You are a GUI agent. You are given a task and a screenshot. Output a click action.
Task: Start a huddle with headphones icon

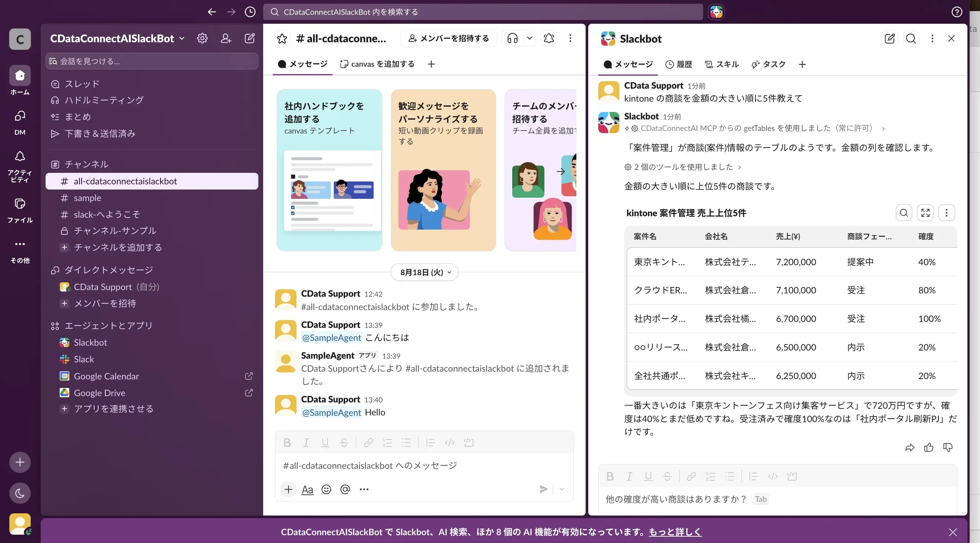[x=513, y=39]
